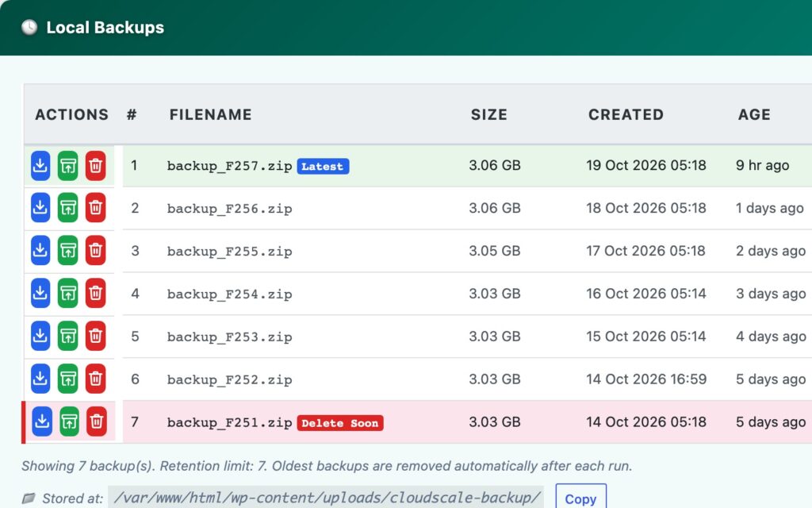Image resolution: width=812 pixels, height=508 pixels.
Task: Click the size 3.06 GB for backup_F256.zip
Action: click(495, 208)
